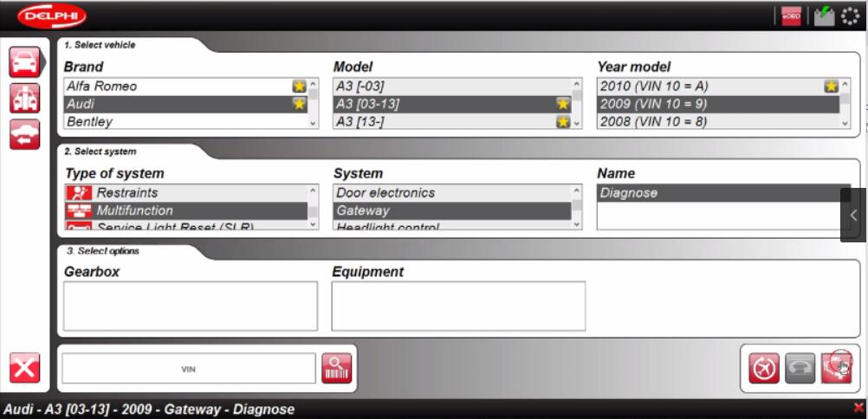
Task: Select Door electronics system
Action: pos(452,192)
